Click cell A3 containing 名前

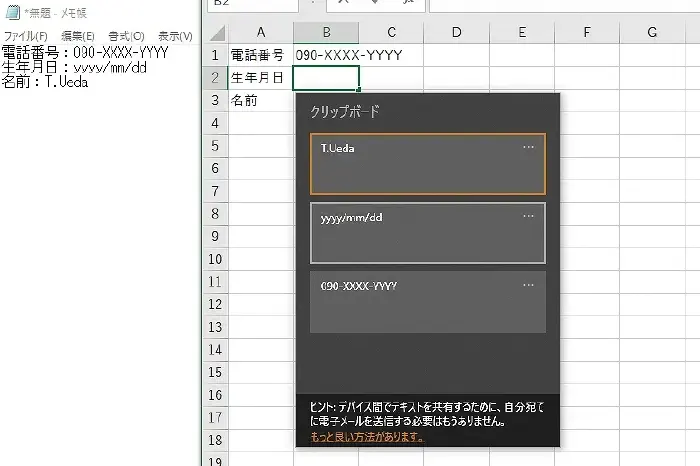tap(261, 100)
